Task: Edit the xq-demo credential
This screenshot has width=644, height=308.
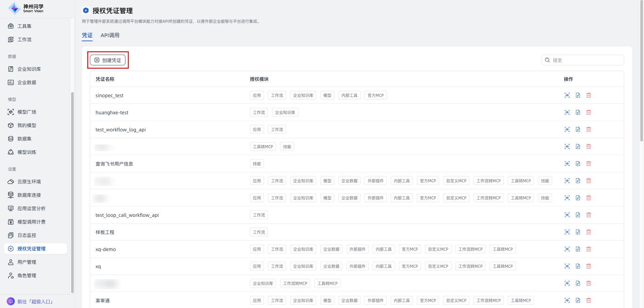Action: pos(578,249)
